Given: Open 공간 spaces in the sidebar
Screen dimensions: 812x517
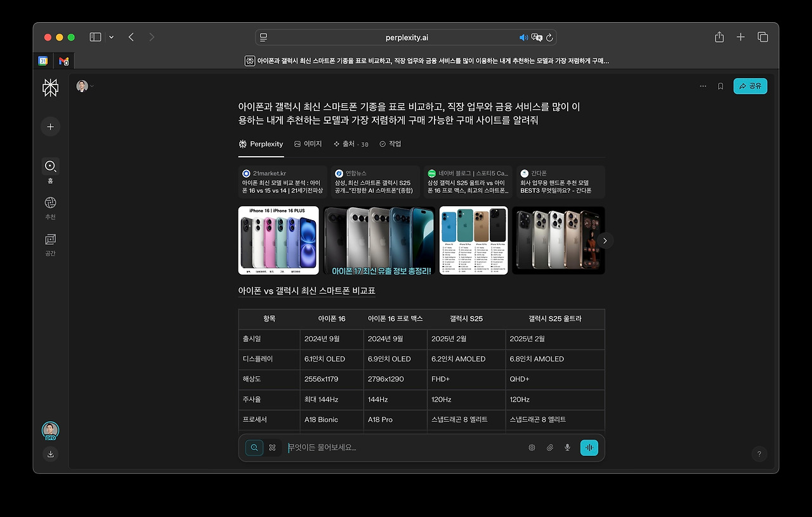Looking at the screenshot, I should pyautogui.click(x=51, y=244).
